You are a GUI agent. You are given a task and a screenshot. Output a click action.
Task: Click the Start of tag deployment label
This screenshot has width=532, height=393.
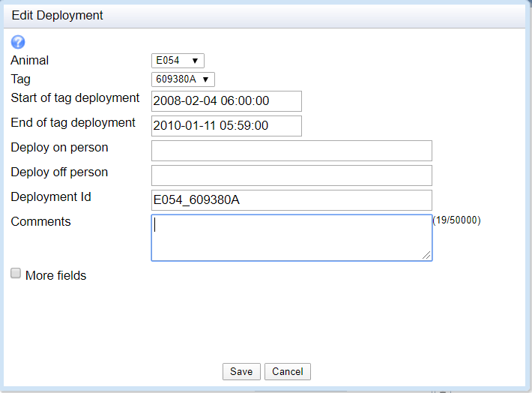75,97
